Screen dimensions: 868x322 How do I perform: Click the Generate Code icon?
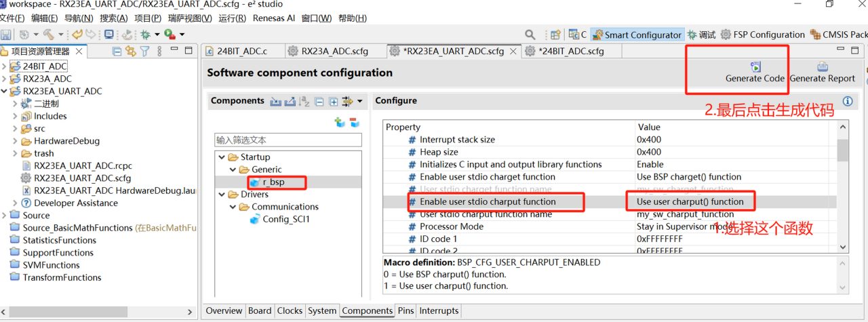tap(755, 66)
